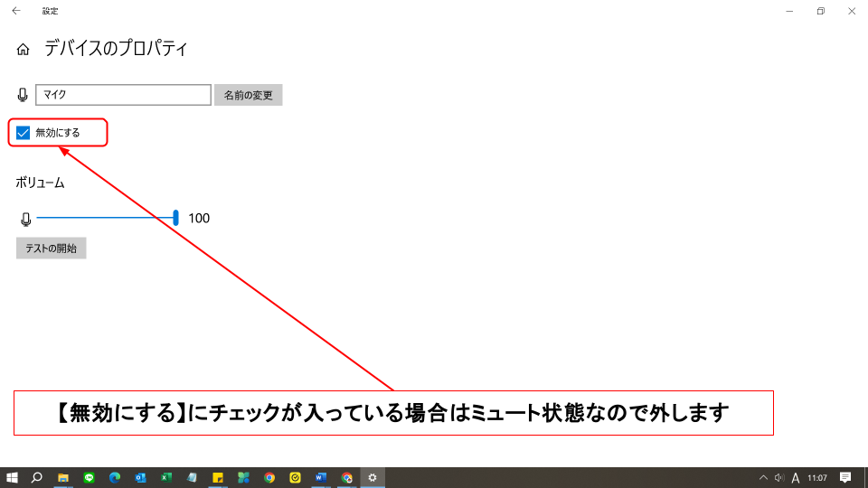Launch LINE from the taskbar
868x488 pixels.
click(x=90, y=477)
